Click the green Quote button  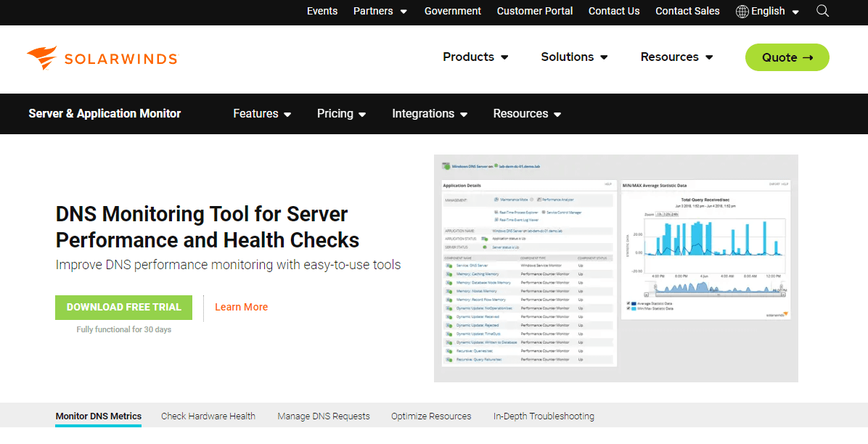787,57
